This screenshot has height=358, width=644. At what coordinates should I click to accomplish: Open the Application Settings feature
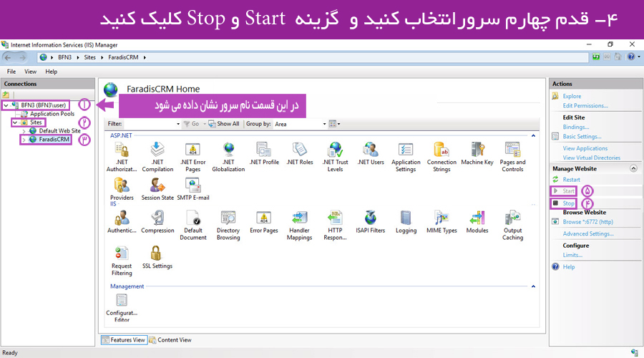pyautogui.click(x=406, y=157)
